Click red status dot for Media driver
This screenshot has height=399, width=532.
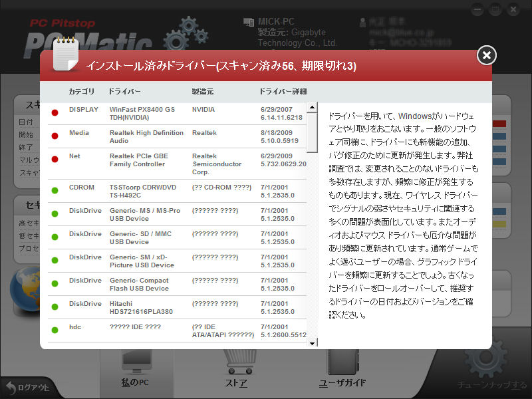click(55, 136)
